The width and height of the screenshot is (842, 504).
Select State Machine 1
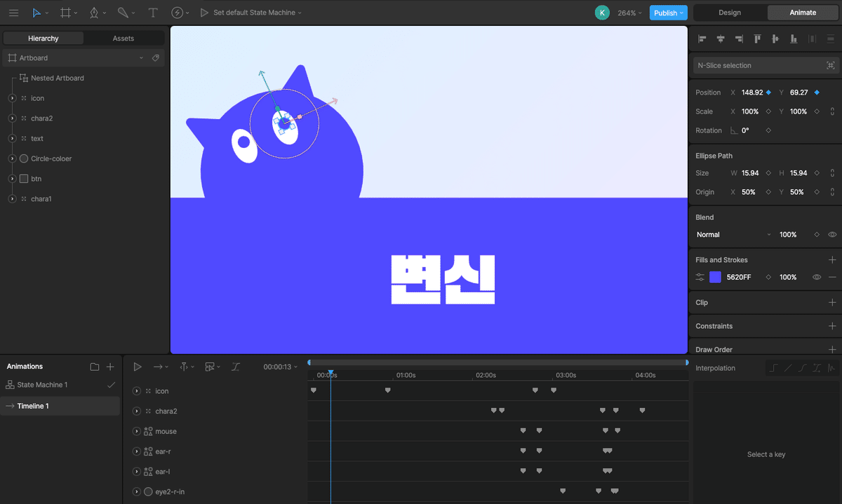coord(42,385)
